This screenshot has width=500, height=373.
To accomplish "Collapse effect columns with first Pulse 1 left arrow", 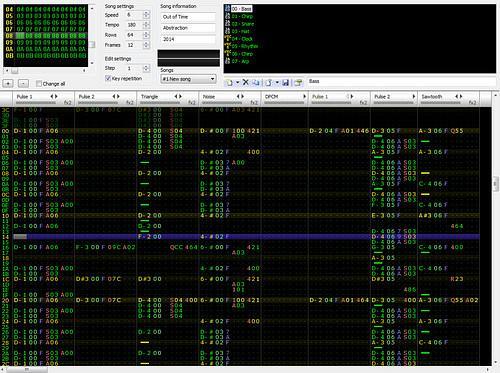I will (52, 96).
